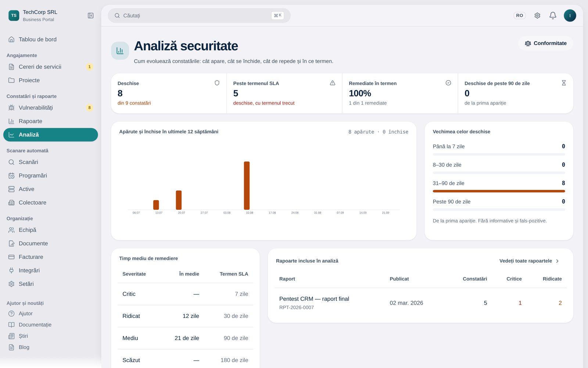Click the Rapoarte chart icon
The image size is (588, 368).
(x=11, y=121)
